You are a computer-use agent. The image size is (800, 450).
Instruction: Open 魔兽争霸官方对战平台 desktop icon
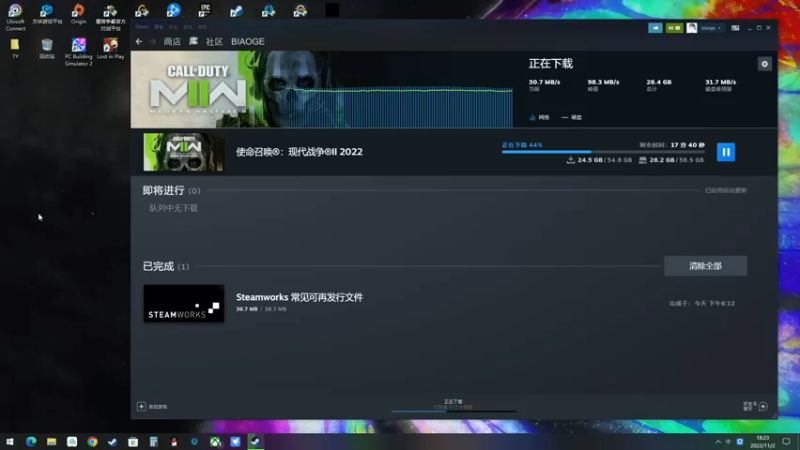[110, 17]
